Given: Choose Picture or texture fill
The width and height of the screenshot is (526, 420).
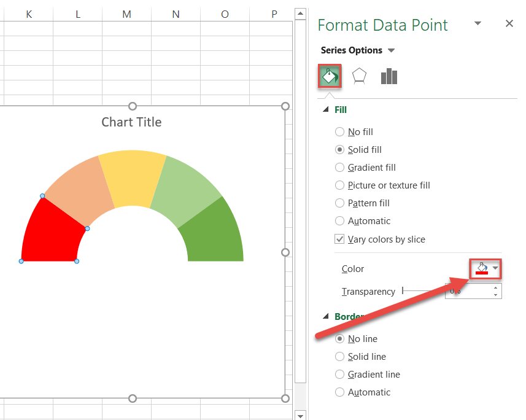Looking at the screenshot, I should pyautogui.click(x=340, y=185).
